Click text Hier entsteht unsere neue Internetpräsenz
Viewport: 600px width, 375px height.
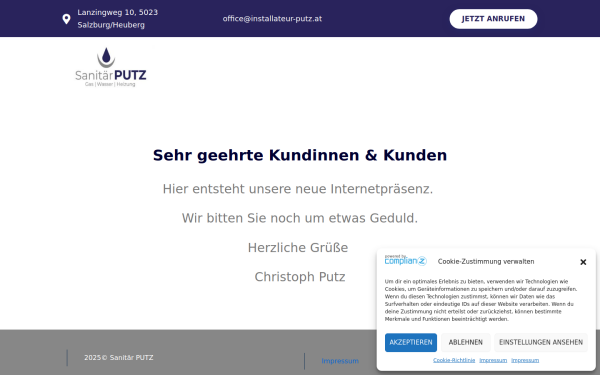point(298,189)
